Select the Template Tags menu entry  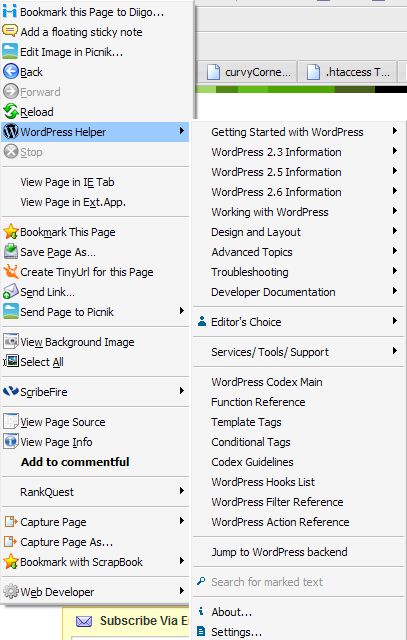tap(247, 422)
